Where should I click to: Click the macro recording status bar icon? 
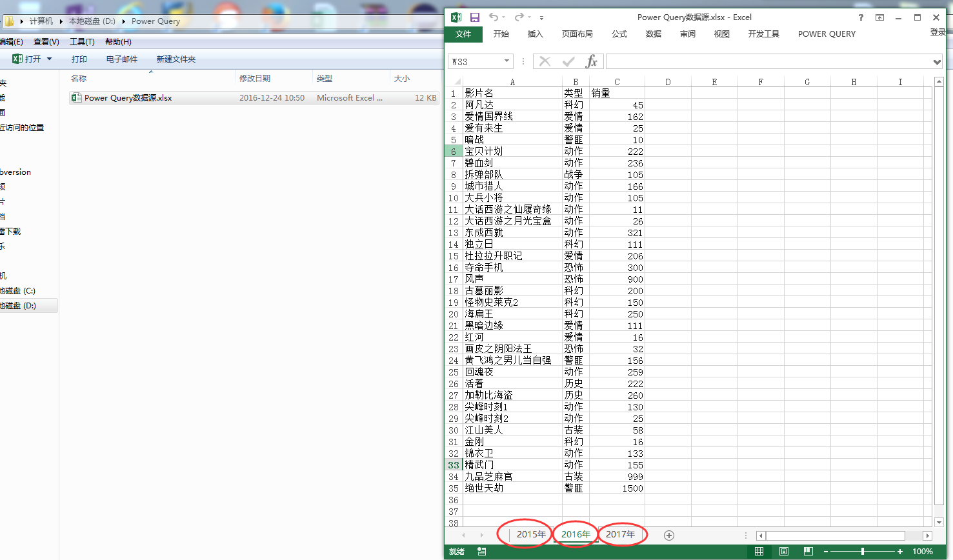coord(482,552)
